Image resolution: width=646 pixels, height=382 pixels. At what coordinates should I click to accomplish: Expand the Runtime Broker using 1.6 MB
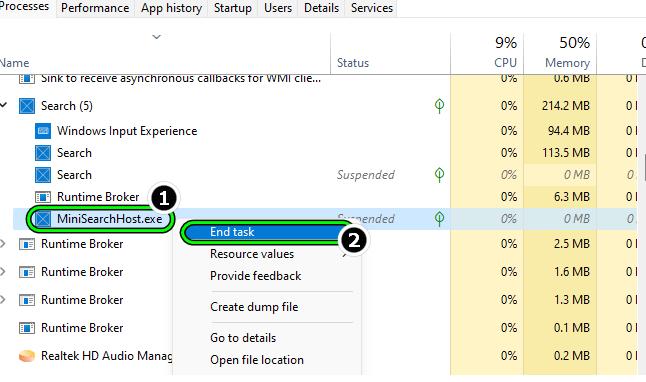pyautogui.click(x=3, y=272)
